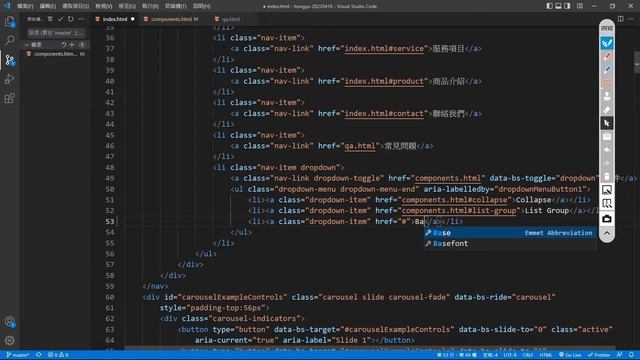Select the cursor pointer tool in annotation toolbar
The image size is (640, 360).
[x=607, y=123]
